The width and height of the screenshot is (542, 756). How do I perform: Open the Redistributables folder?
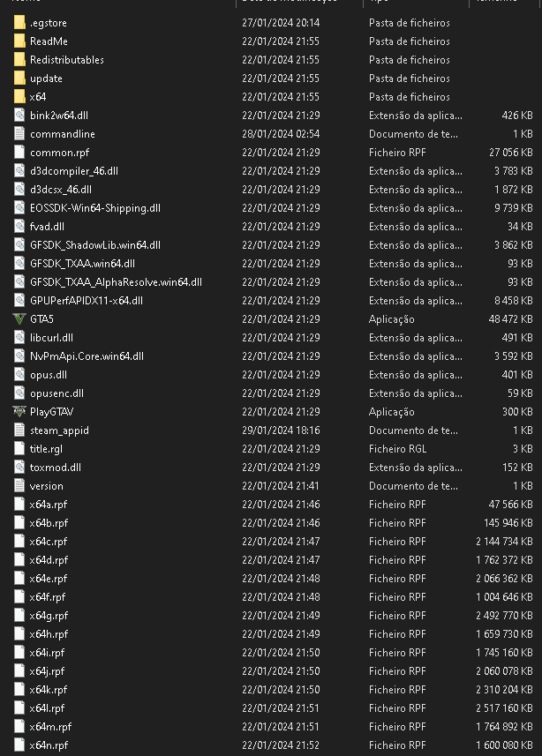coord(19,59)
